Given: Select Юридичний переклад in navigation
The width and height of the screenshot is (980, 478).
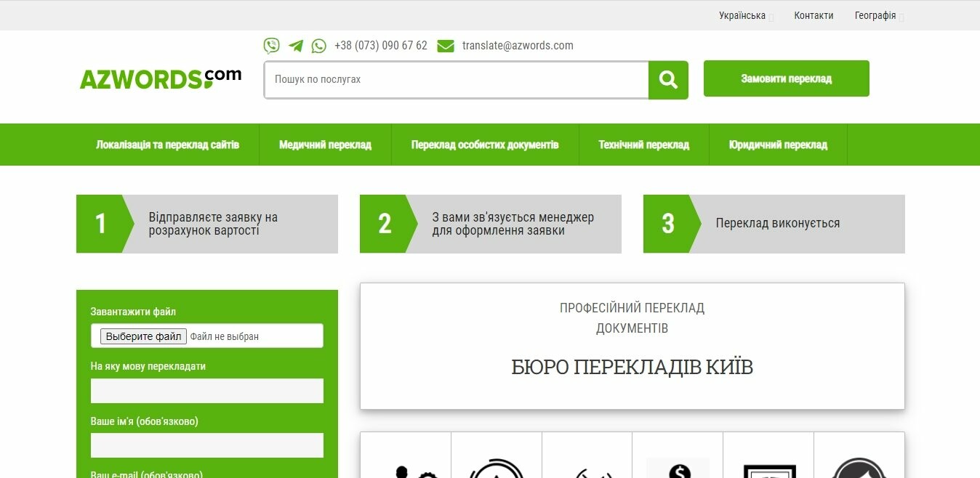Looking at the screenshot, I should pos(778,145).
